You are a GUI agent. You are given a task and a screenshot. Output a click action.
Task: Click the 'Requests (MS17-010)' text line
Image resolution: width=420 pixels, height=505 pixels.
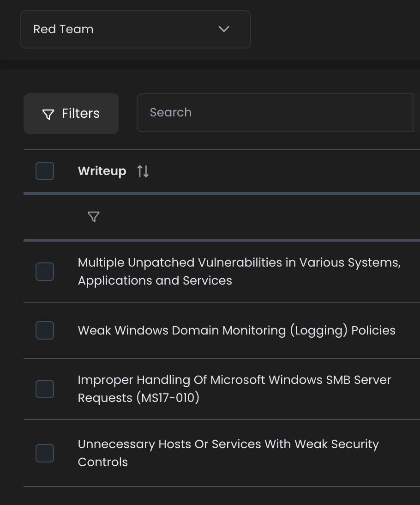pos(138,398)
